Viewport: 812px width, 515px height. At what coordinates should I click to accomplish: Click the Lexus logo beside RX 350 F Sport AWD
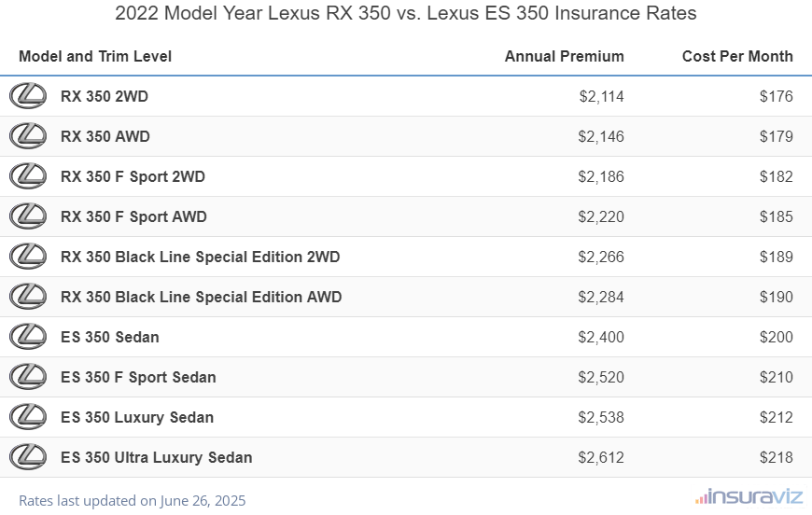28,216
